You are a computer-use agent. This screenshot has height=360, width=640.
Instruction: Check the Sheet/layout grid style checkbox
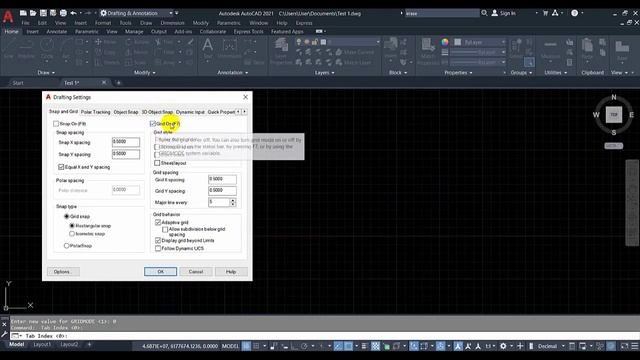click(157, 163)
